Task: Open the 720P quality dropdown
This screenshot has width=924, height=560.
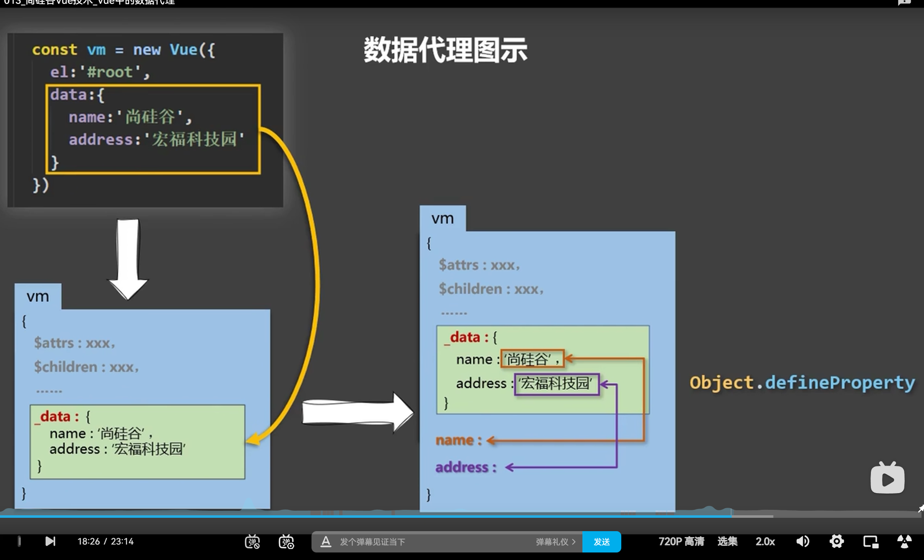Action: point(681,542)
